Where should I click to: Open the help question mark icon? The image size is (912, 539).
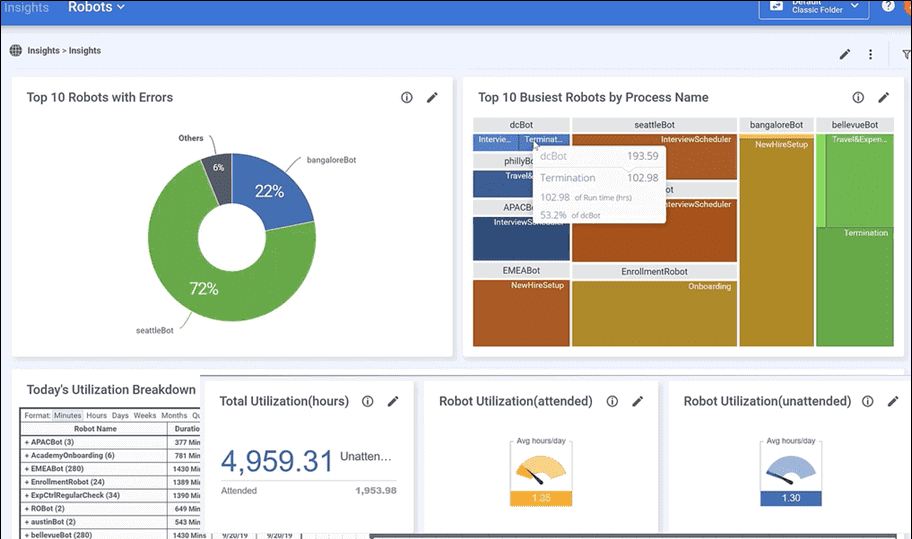888,6
